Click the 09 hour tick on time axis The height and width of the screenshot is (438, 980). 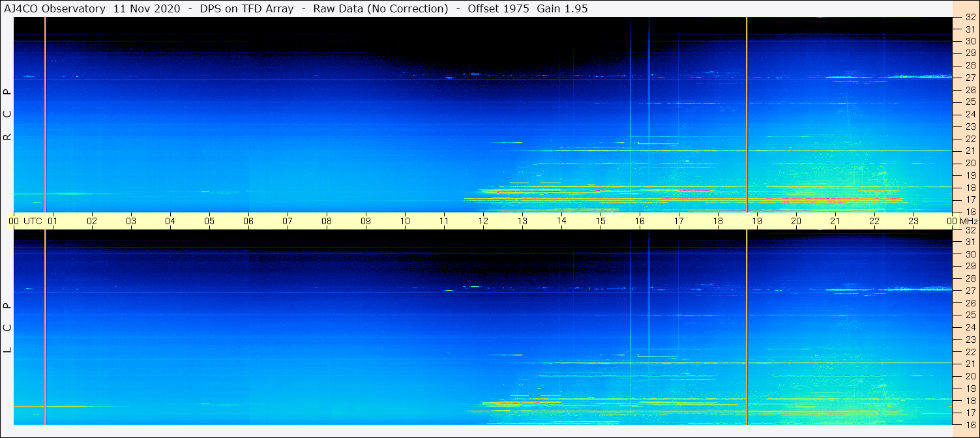click(366, 221)
